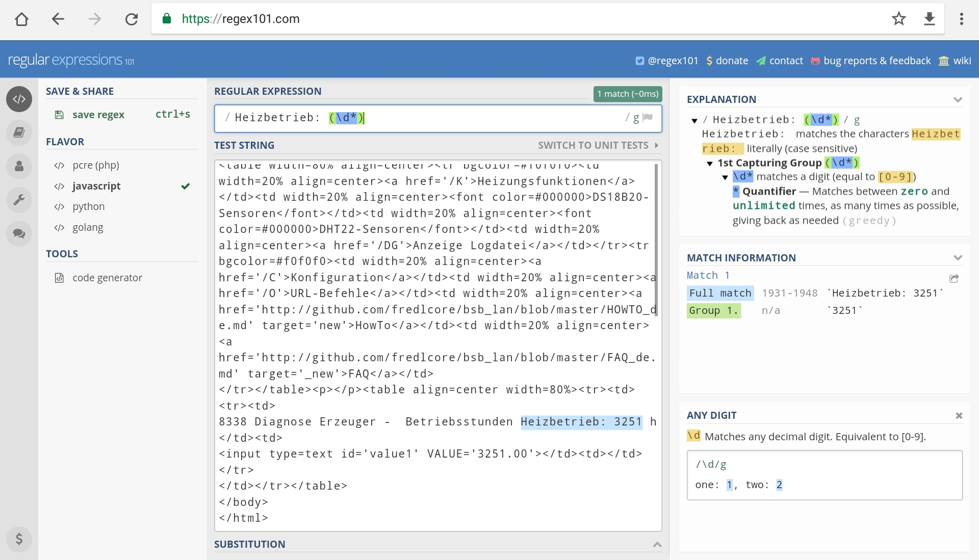
Task: Click the browser address bar URL
Action: pos(241,19)
